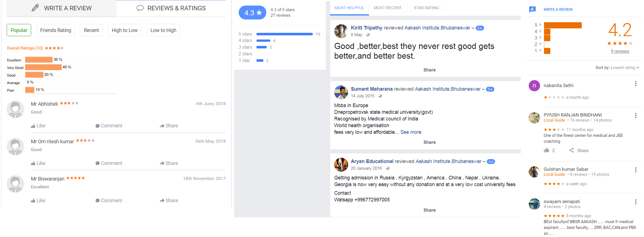The height and width of the screenshot is (237, 644).
Task: Open Sumant Maharana's profile link
Action: click(372, 89)
